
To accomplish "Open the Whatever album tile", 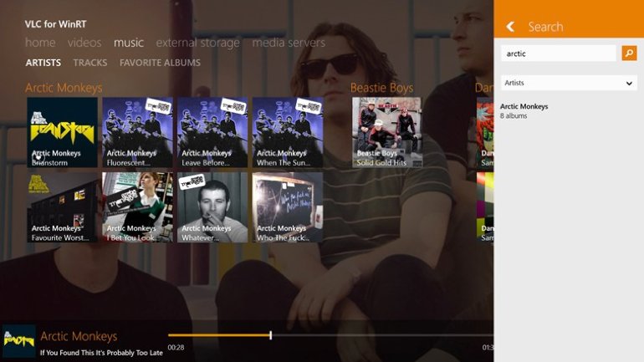I will pyautogui.click(x=212, y=206).
